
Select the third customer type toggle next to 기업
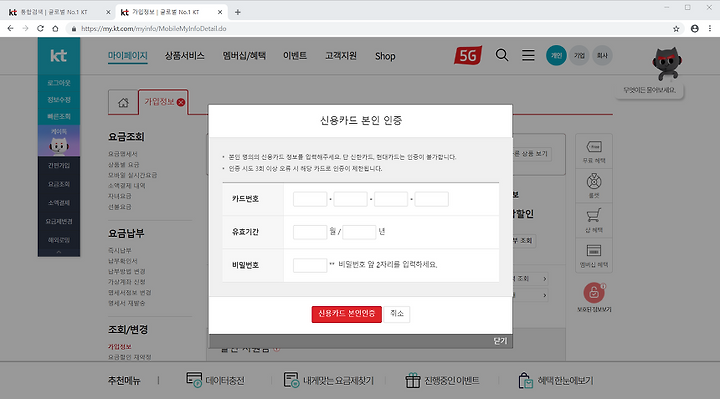(602, 56)
